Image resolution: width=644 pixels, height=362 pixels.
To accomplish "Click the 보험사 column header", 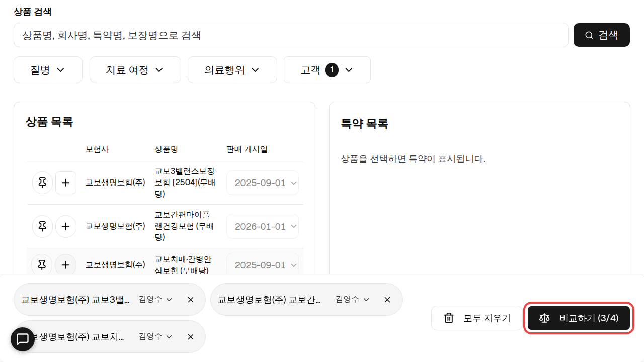I will (97, 149).
